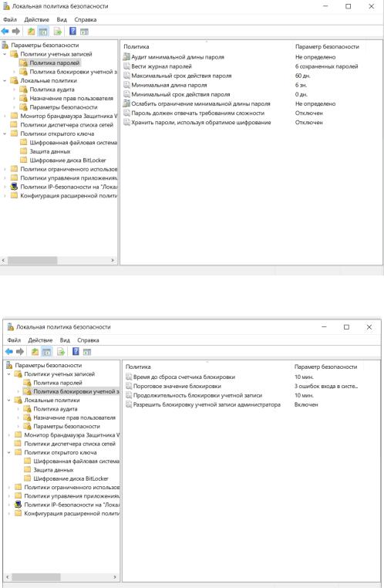
Task: Click Back arrow in top window toolbar
Action: [x=5, y=32]
